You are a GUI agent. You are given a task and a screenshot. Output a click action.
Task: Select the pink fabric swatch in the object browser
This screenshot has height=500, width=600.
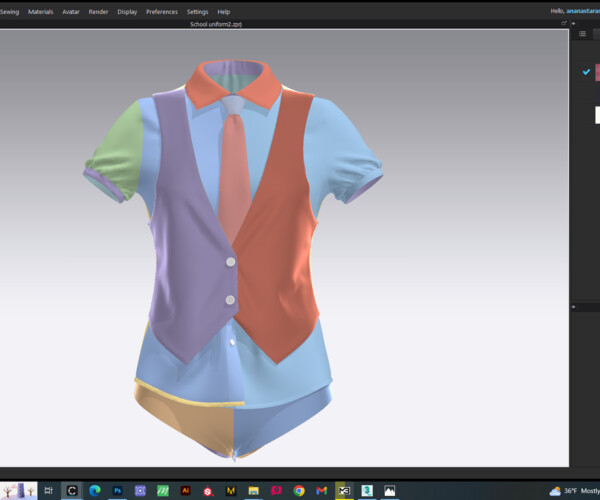point(597,72)
